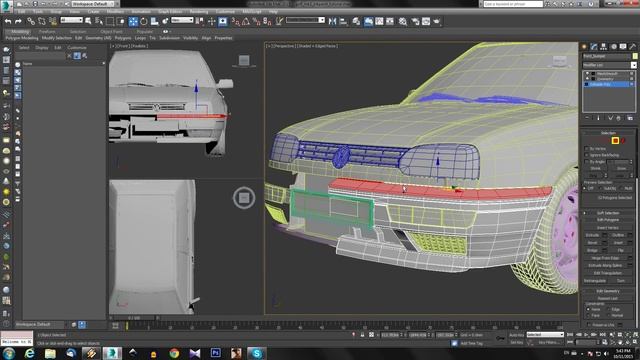
Task: Switch to the Freeform ribbon tab
Action: [47, 31]
